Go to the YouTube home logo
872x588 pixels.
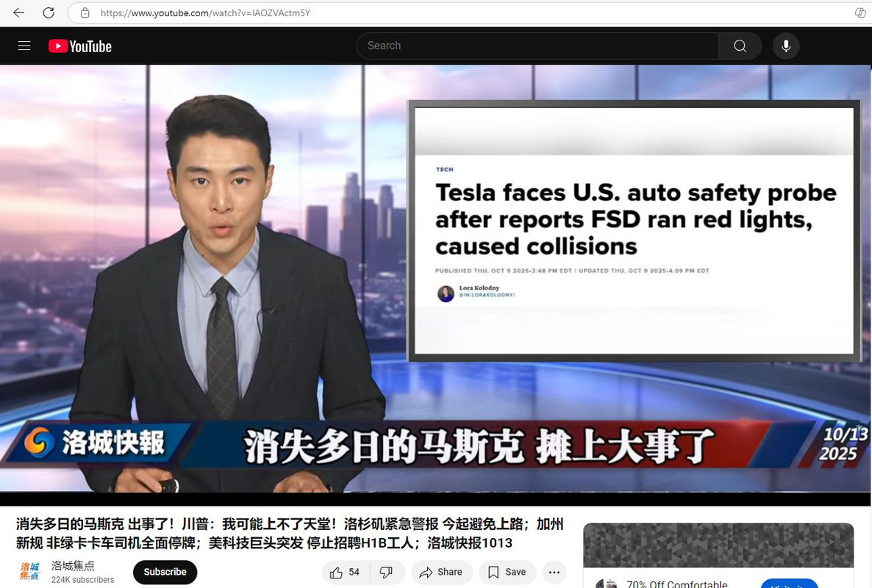pos(80,46)
